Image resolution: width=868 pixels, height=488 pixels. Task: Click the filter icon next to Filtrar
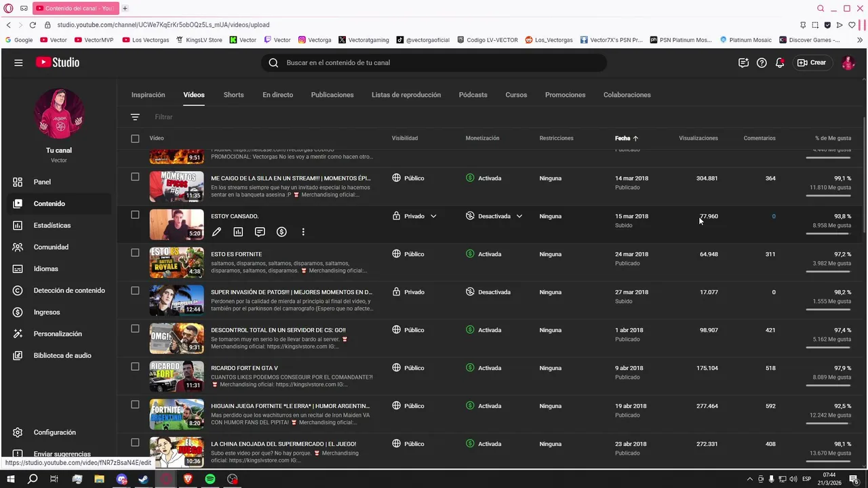point(135,117)
